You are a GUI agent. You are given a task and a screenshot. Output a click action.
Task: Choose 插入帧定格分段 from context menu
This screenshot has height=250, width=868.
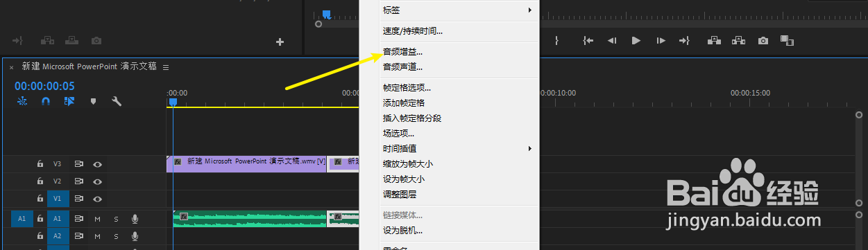[x=449, y=118]
